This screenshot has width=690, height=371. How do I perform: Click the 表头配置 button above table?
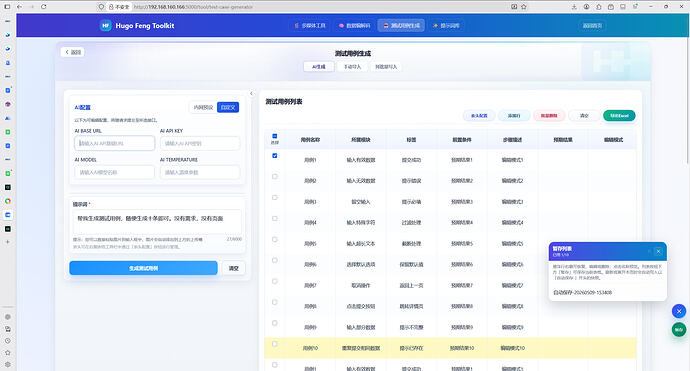coord(479,116)
